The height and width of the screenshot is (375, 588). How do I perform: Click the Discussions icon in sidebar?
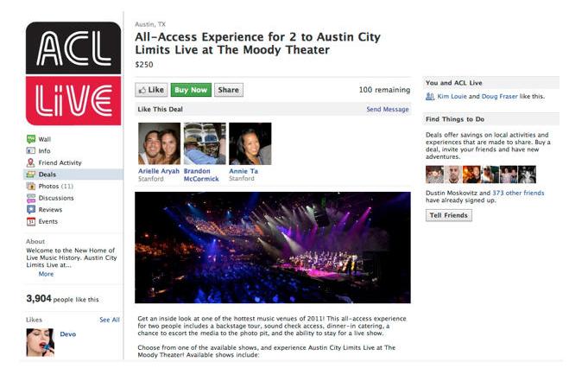point(31,198)
